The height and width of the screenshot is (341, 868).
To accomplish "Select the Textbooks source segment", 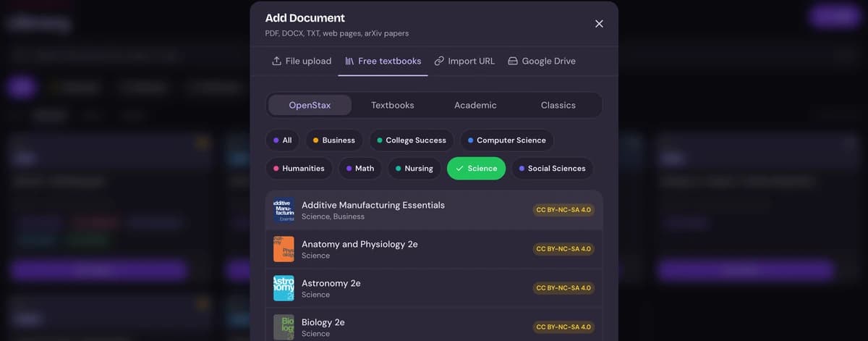I will (393, 105).
